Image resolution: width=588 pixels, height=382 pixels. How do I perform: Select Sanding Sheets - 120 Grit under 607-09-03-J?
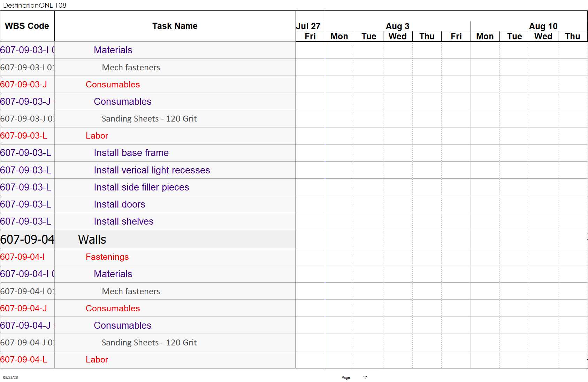[x=175, y=118]
